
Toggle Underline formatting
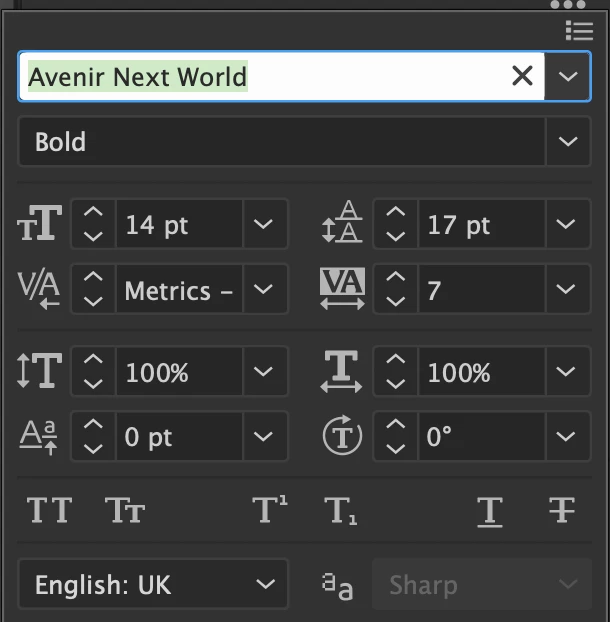pos(490,512)
